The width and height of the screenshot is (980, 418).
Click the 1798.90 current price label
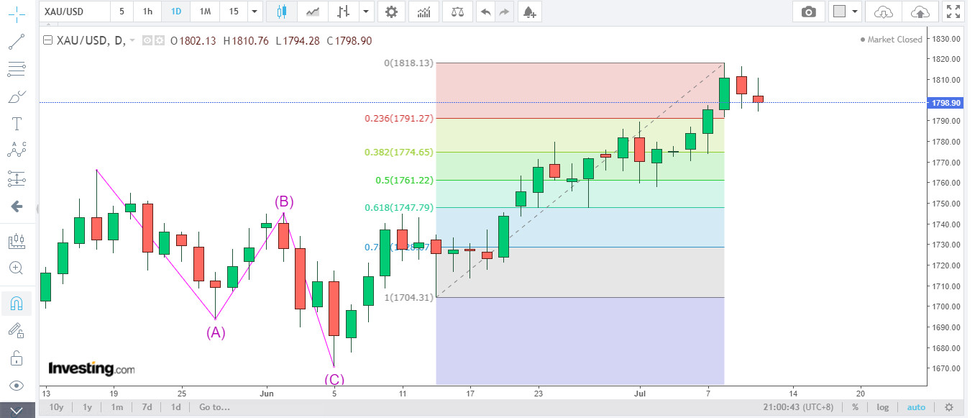pos(945,103)
